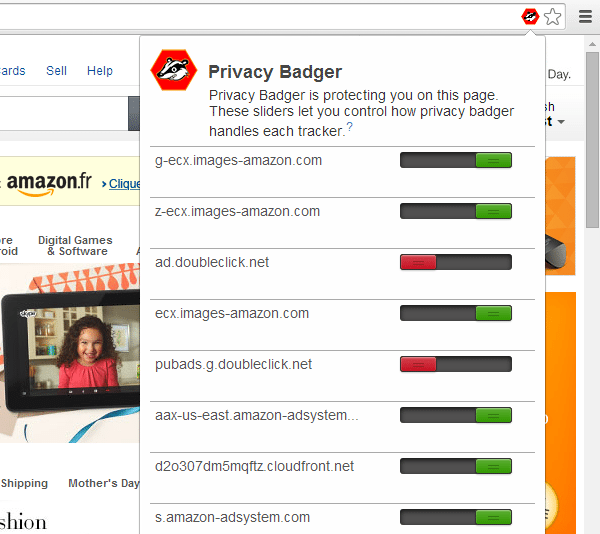The image size is (600, 534).
Task: Open the Sell link on Amazon
Action: (x=56, y=71)
